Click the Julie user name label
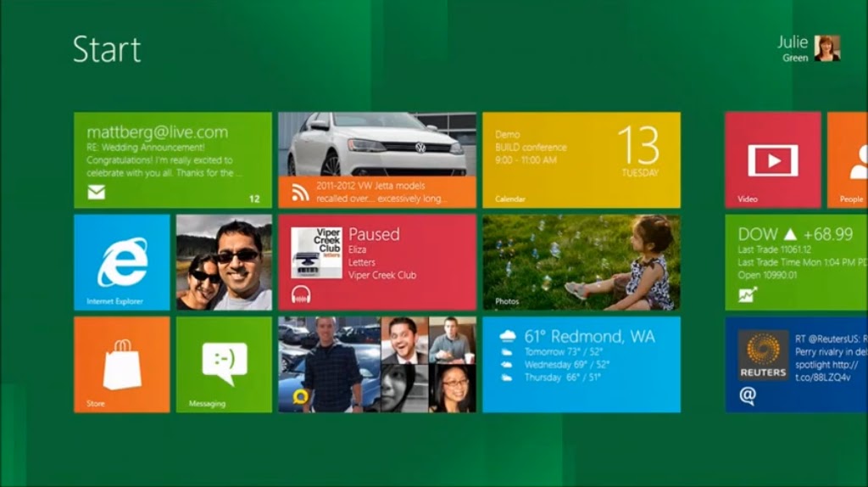 point(793,42)
